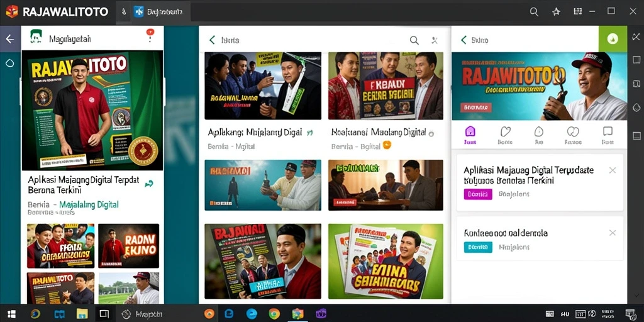Open the notification center in system tray
Screen dimensions: 644x322
click(x=630, y=314)
